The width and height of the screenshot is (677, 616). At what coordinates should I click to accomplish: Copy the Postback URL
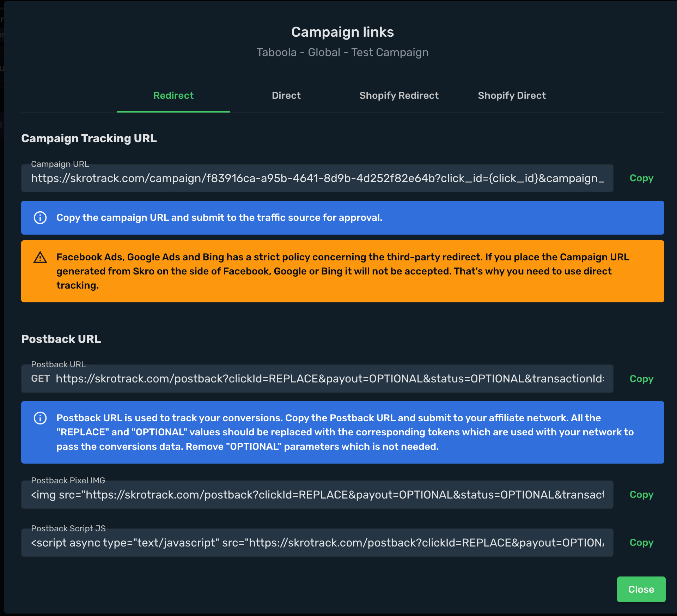click(x=641, y=379)
